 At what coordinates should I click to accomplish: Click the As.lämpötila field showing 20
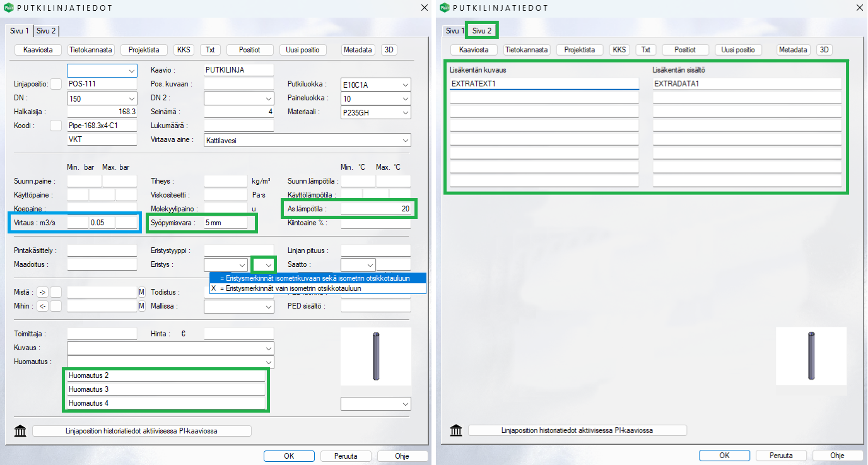pyautogui.click(x=375, y=209)
